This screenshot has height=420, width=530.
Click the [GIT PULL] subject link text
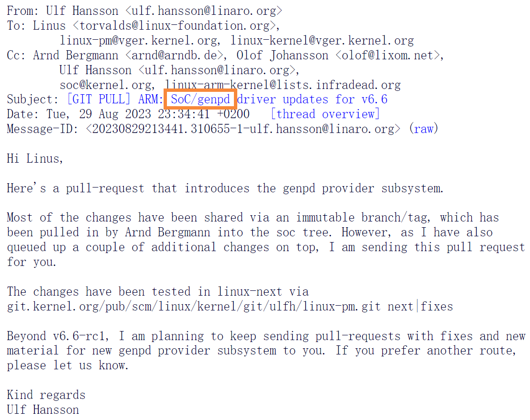click(x=99, y=99)
